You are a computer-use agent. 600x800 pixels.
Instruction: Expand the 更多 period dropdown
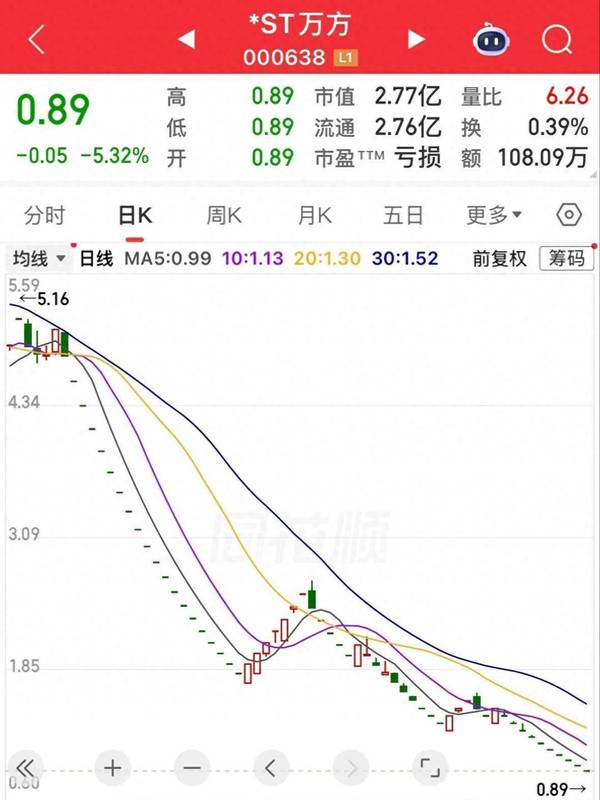494,215
